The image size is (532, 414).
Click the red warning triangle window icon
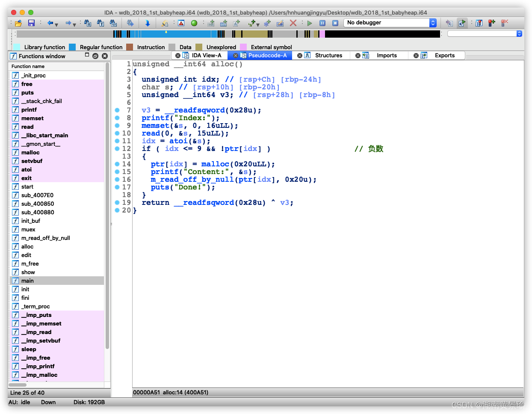pos(181,23)
